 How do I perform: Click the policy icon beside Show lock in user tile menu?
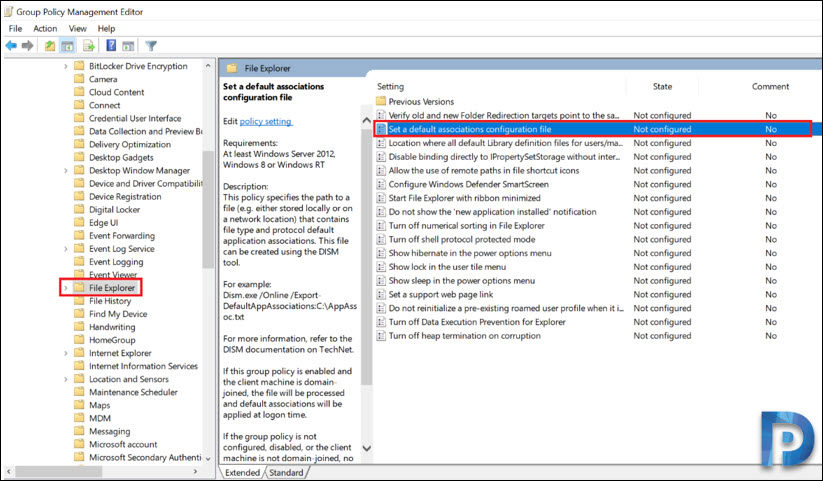click(381, 267)
